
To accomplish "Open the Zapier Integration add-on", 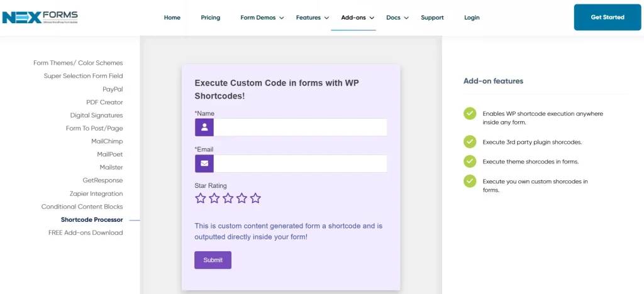I will [x=96, y=193].
